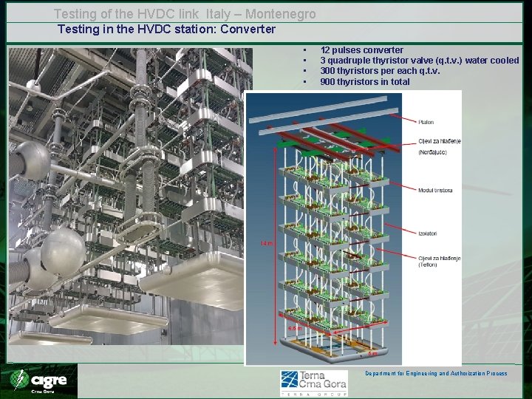Select the bullet '900 thyristors in total'
The image size is (532, 399).
tap(365, 82)
